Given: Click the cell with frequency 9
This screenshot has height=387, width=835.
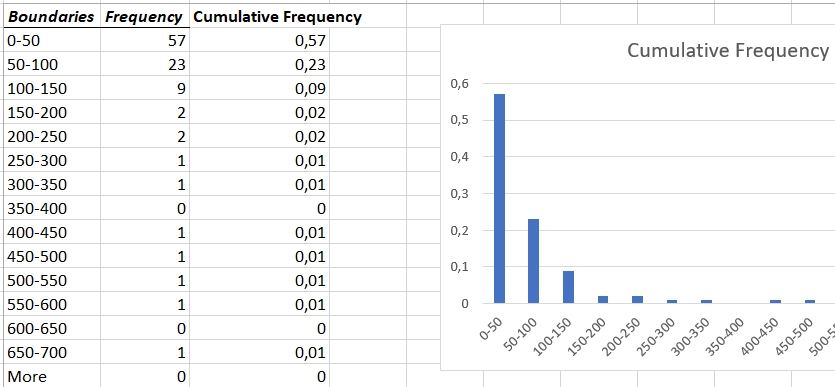Looking at the screenshot, I should click(x=144, y=88).
